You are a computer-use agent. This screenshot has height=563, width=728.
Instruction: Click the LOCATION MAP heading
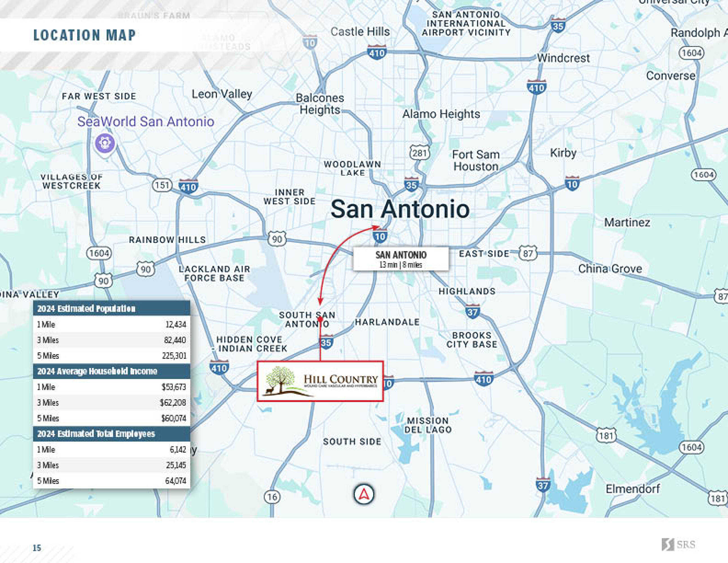pos(85,35)
